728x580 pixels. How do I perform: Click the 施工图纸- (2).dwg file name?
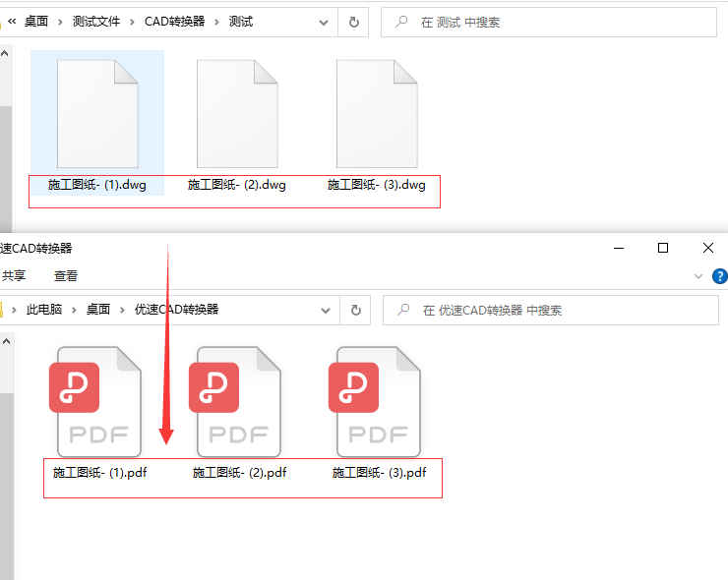(x=237, y=185)
